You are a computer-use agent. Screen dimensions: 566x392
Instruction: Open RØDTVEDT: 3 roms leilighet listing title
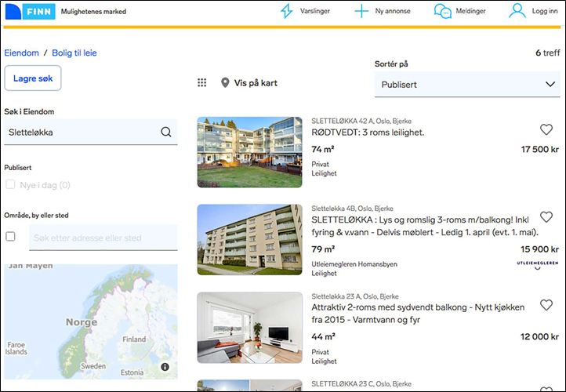[368, 132]
